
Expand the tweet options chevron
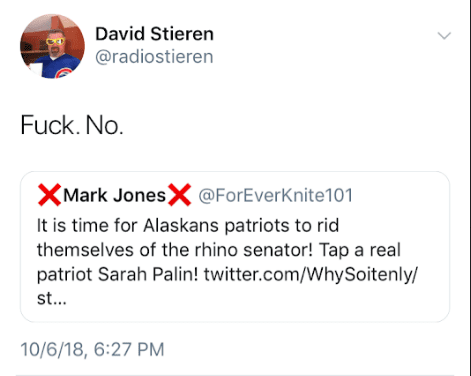click(x=444, y=35)
